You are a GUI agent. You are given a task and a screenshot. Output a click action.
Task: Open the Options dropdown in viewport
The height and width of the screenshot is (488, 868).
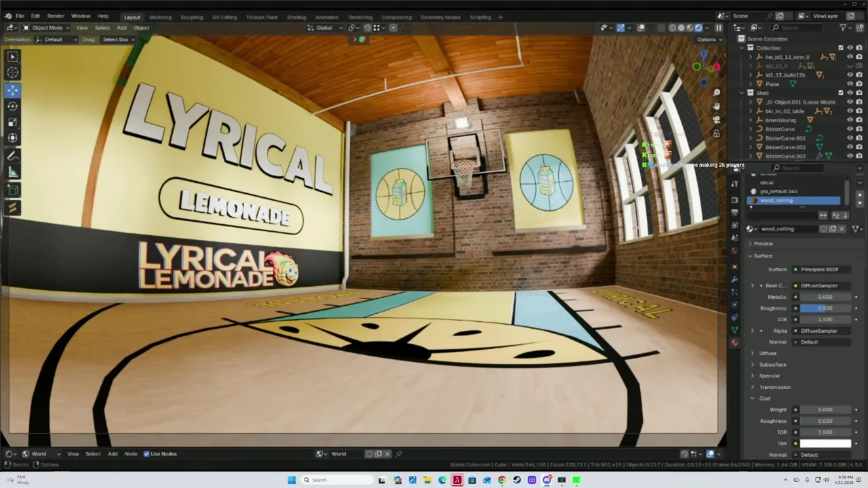[x=708, y=39]
